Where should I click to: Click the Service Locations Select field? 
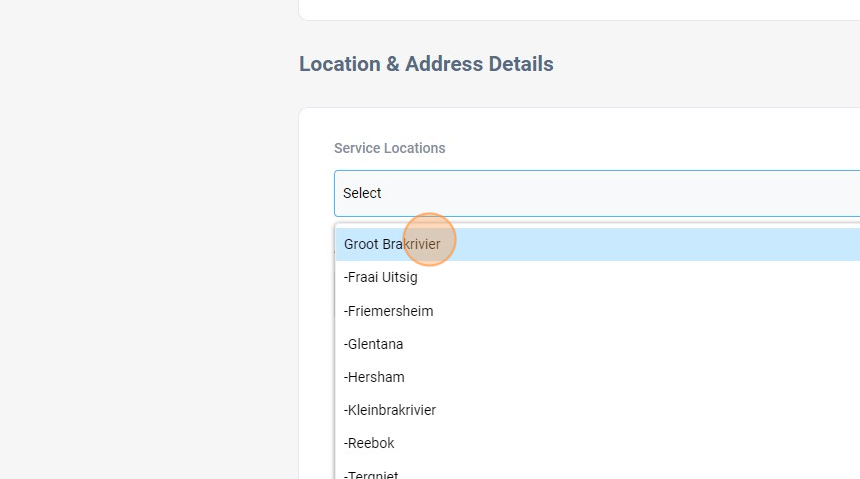pos(596,193)
